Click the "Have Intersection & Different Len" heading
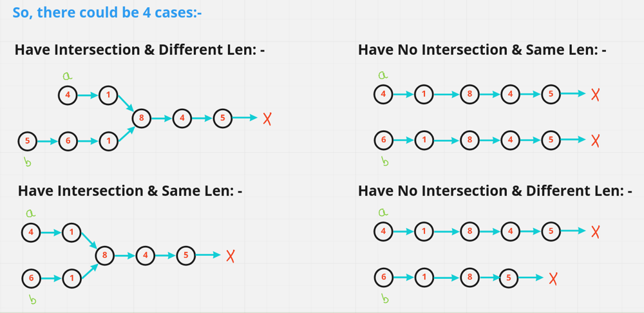This screenshot has width=644, height=313. (x=140, y=50)
